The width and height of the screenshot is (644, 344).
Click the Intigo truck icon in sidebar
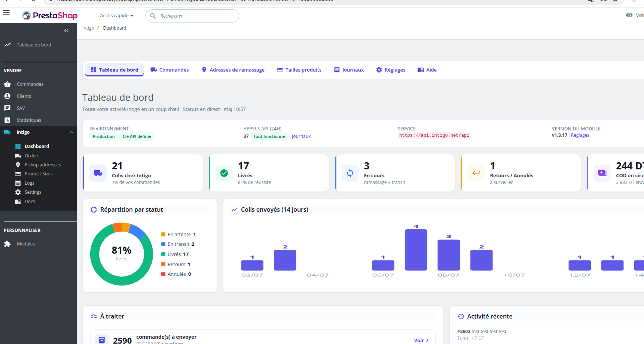click(7, 132)
